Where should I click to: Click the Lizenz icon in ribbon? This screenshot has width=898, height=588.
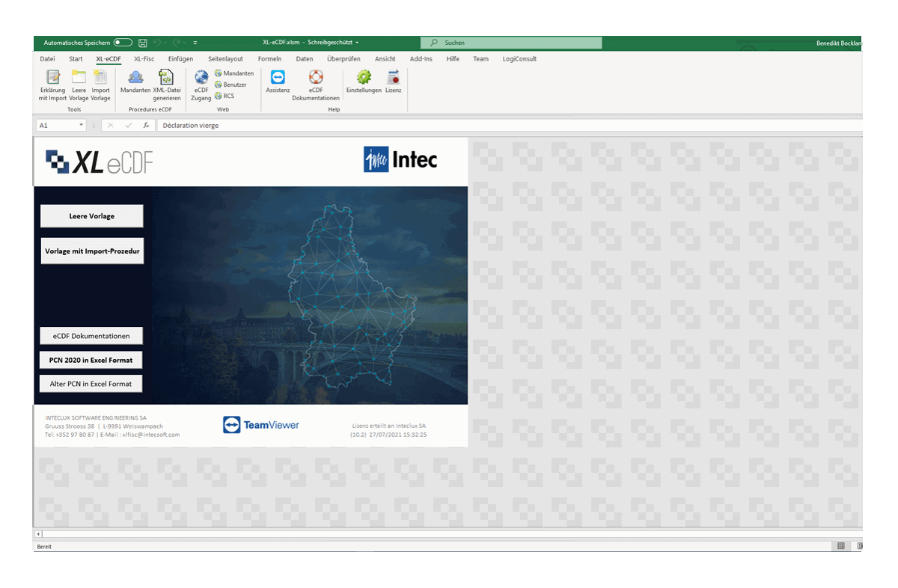(393, 78)
